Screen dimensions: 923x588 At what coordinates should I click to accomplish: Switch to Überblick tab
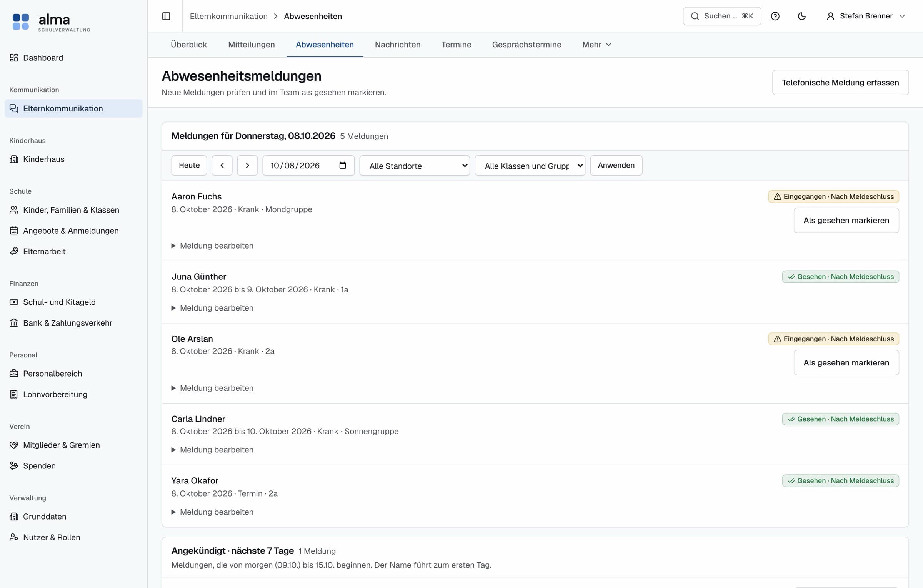pyautogui.click(x=189, y=45)
